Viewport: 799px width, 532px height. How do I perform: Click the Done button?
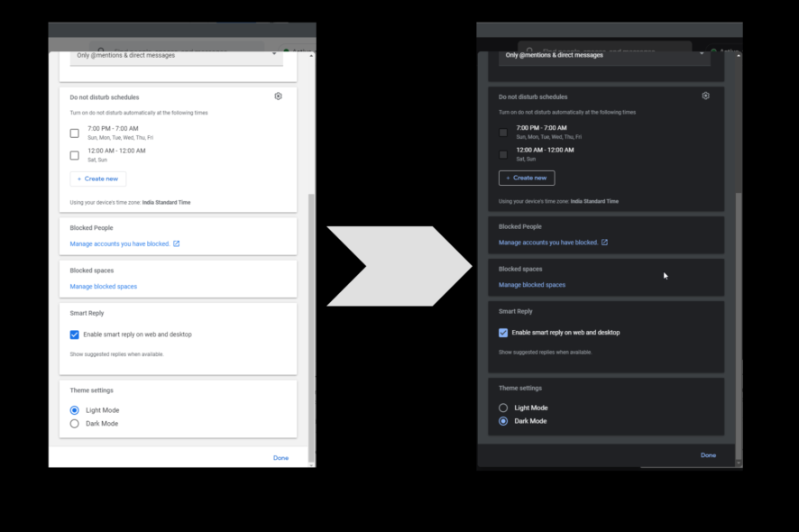click(280, 457)
